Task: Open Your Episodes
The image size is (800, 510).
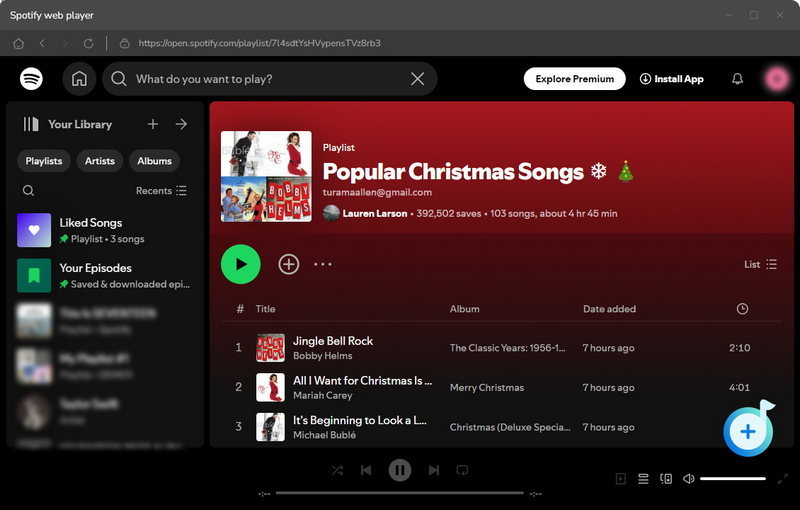Action: tap(105, 275)
